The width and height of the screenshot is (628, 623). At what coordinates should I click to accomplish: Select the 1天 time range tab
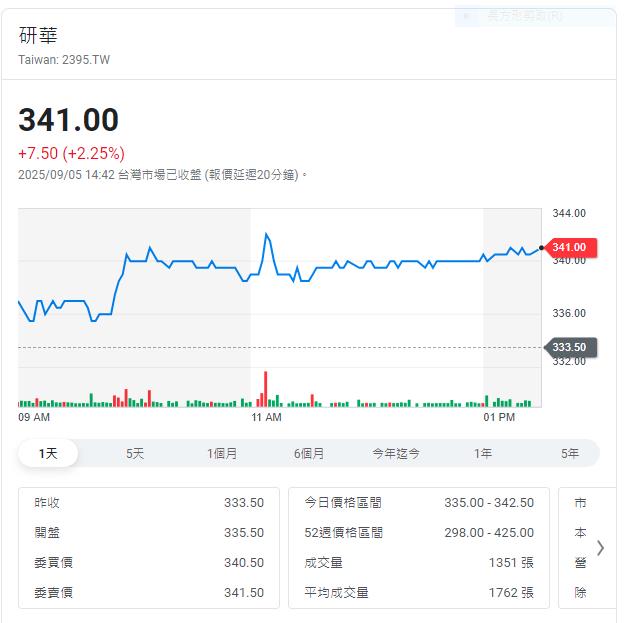tap(48, 453)
